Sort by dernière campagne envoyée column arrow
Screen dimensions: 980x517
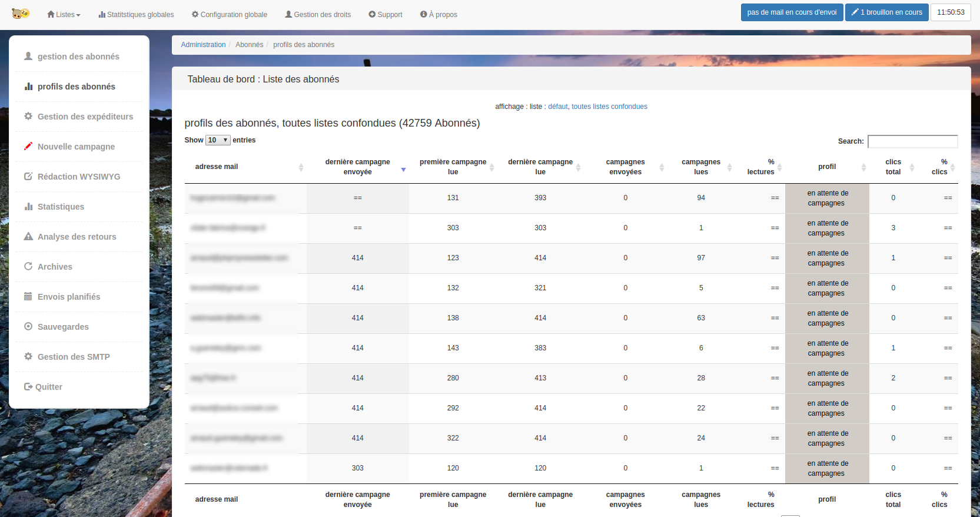pyautogui.click(x=403, y=170)
